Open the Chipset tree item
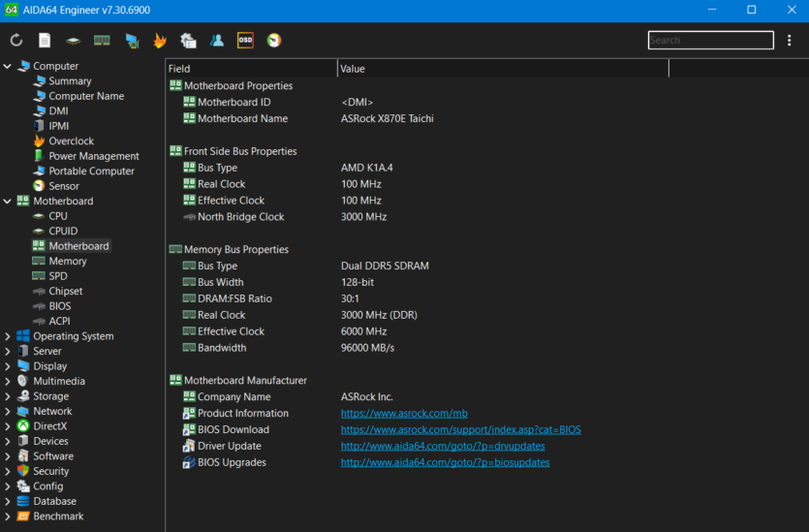 click(x=65, y=291)
